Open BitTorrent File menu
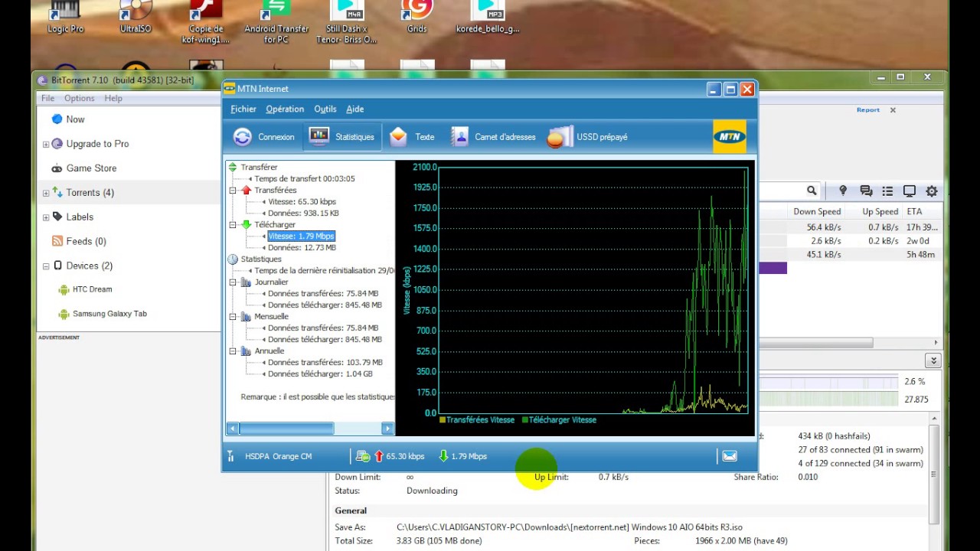 (47, 98)
